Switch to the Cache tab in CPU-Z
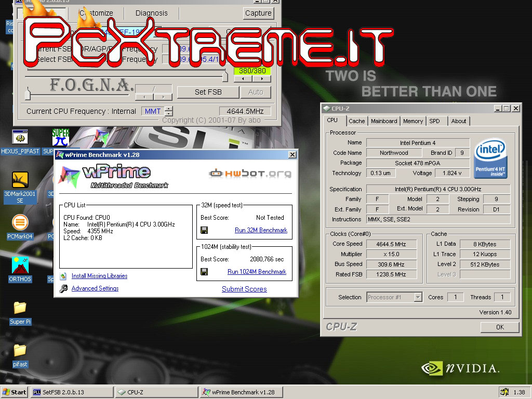 [356, 121]
